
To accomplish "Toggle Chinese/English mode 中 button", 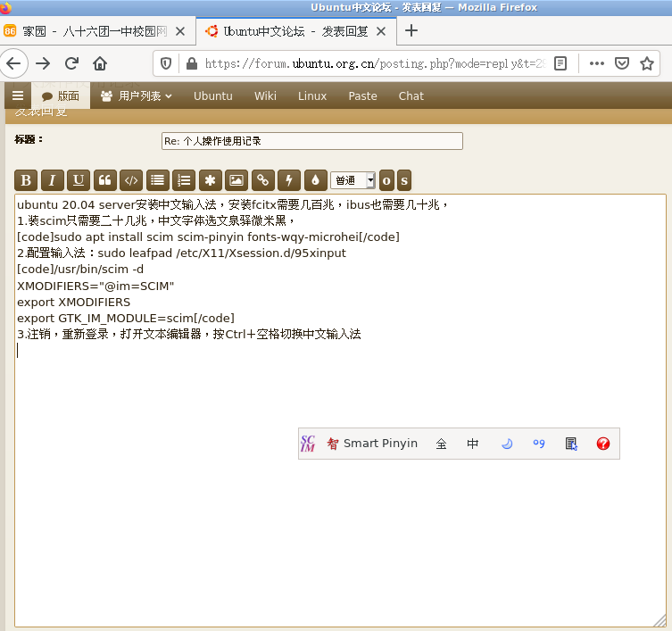I will point(473,444).
